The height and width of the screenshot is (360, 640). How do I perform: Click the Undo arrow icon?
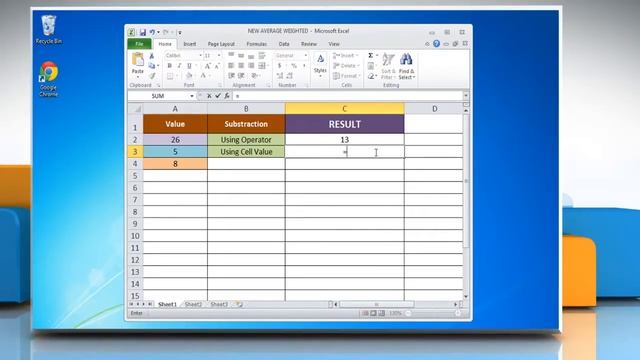coord(152,32)
